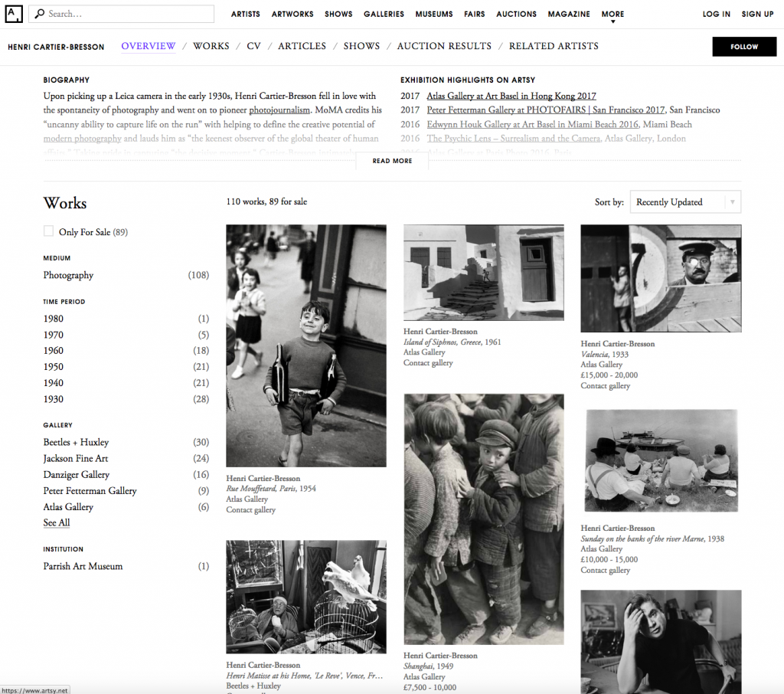The height and width of the screenshot is (694, 784).
Task: Switch to the Auction Results tab
Action: tap(445, 46)
